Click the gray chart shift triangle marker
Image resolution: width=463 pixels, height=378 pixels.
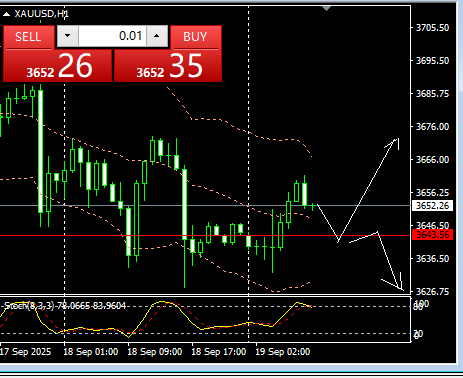(327, 8)
